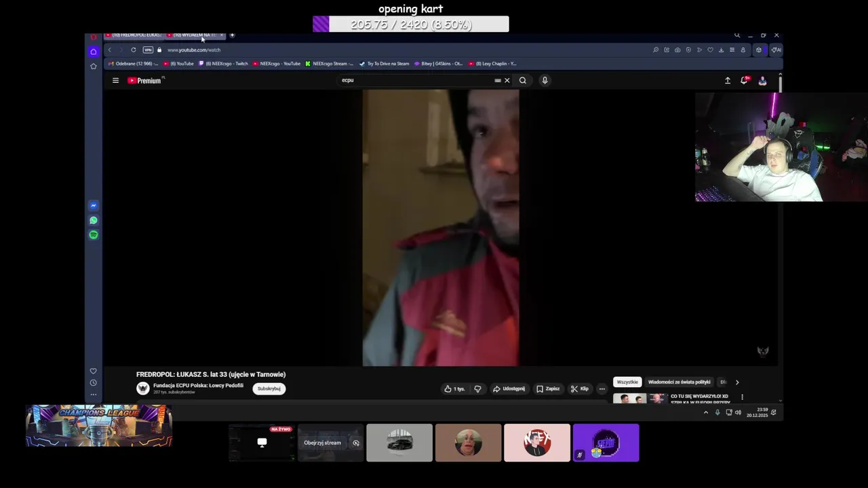Image resolution: width=868 pixels, height=488 pixels.
Task: Click into the YouTube search box
Action: click(417, 80)
